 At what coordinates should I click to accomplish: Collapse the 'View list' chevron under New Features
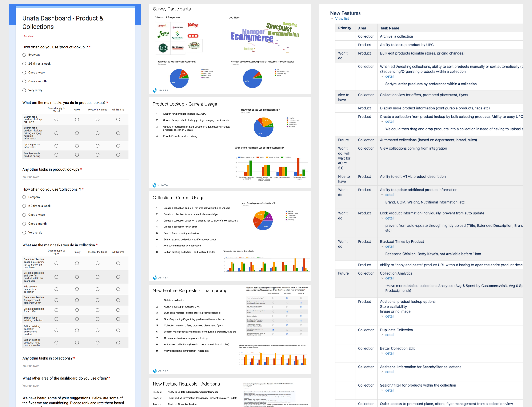pyautogui.click(x=332, y=19)
